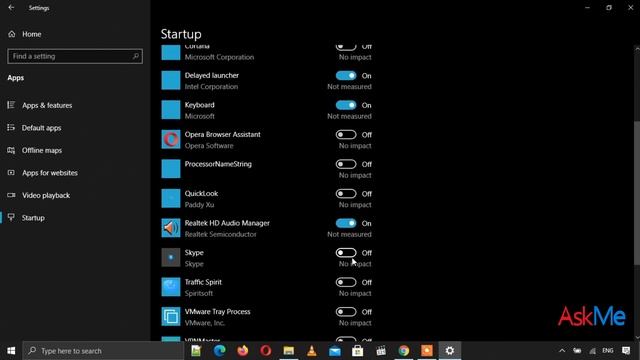Open Firefox from the taskbar

pyautogui.click(x=243, y=351)
